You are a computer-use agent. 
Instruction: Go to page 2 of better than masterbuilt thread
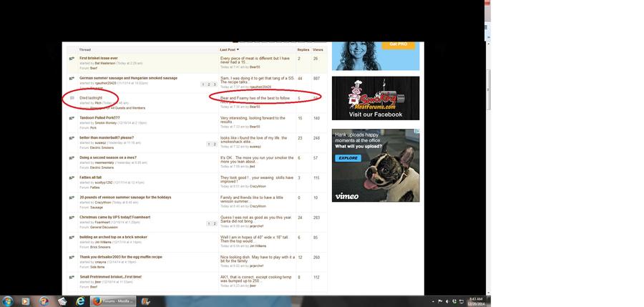213,144
